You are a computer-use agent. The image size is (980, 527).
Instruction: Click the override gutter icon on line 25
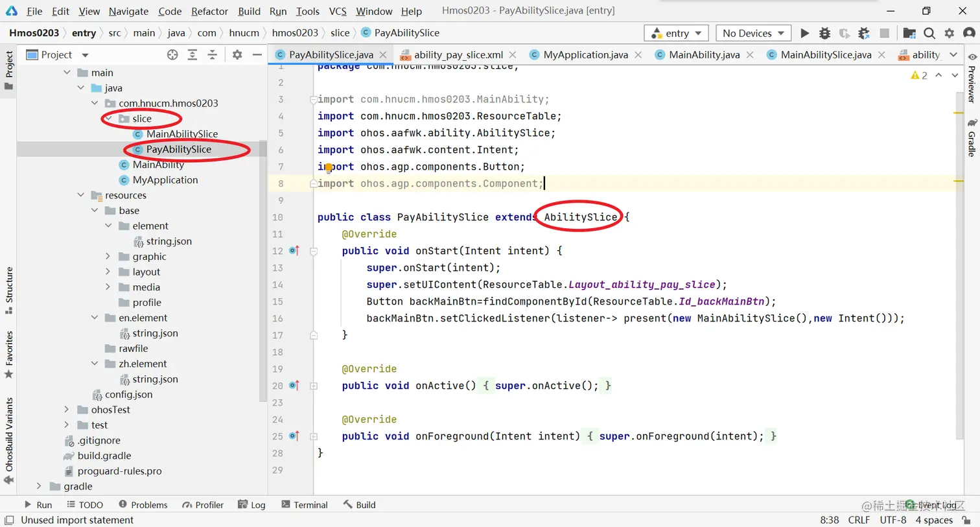pos(294,436)
